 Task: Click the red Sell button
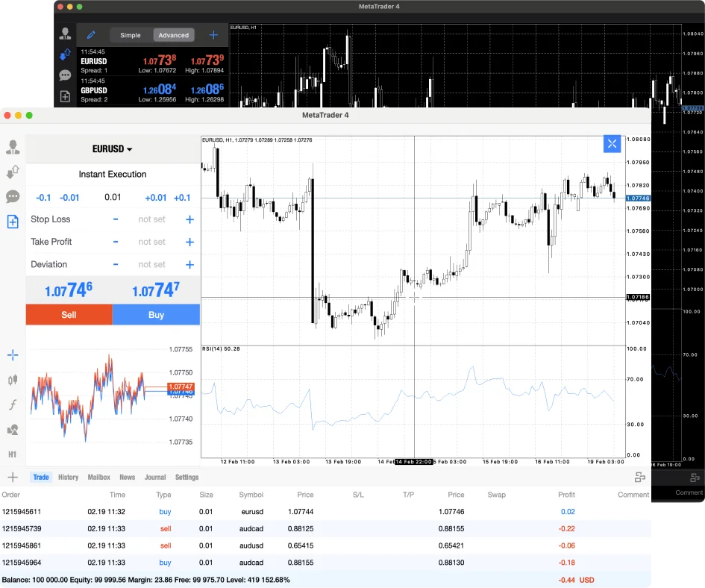click(69, 314)
